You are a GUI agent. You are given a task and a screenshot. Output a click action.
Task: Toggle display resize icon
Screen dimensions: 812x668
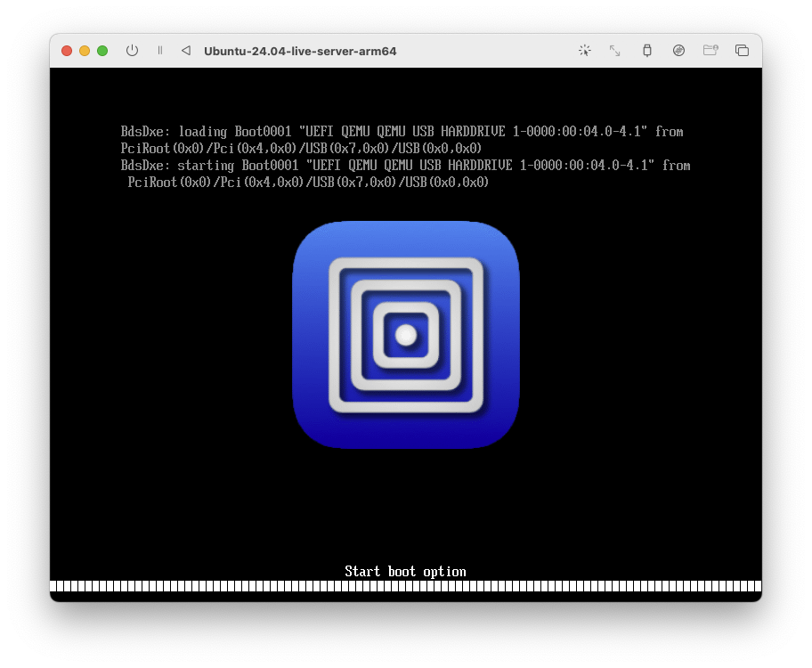pyautogui.click(x=614, y=51)
